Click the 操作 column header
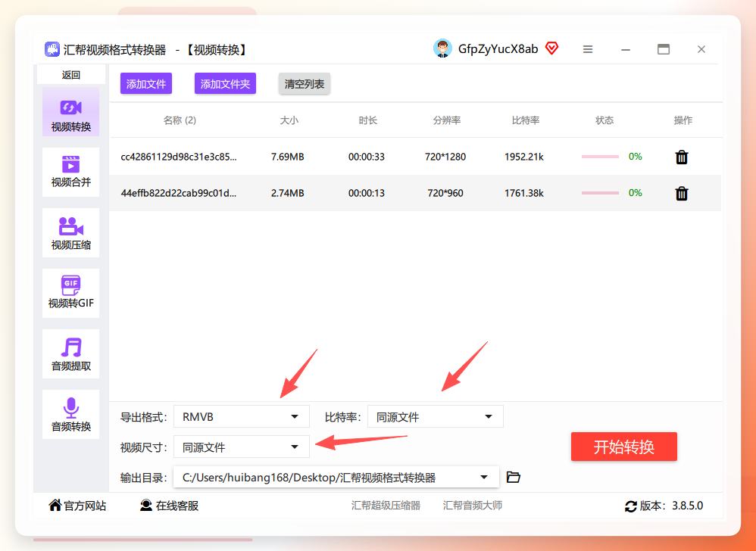Viewport: 756px width, 551px height. pyautogui.click(x=683, y=120)
